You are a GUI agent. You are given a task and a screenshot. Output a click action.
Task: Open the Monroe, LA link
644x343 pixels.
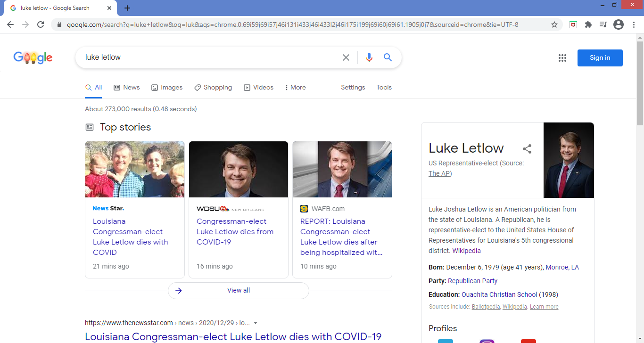562,267
